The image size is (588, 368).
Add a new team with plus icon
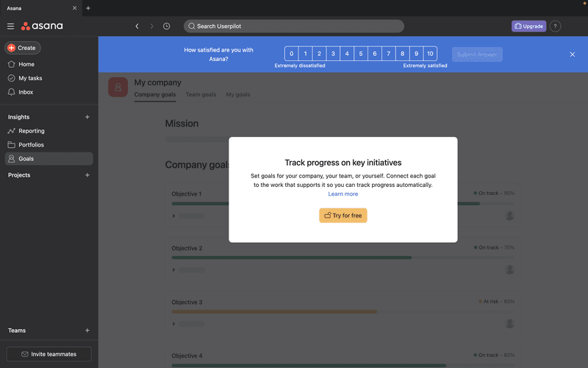click(87, 330)
